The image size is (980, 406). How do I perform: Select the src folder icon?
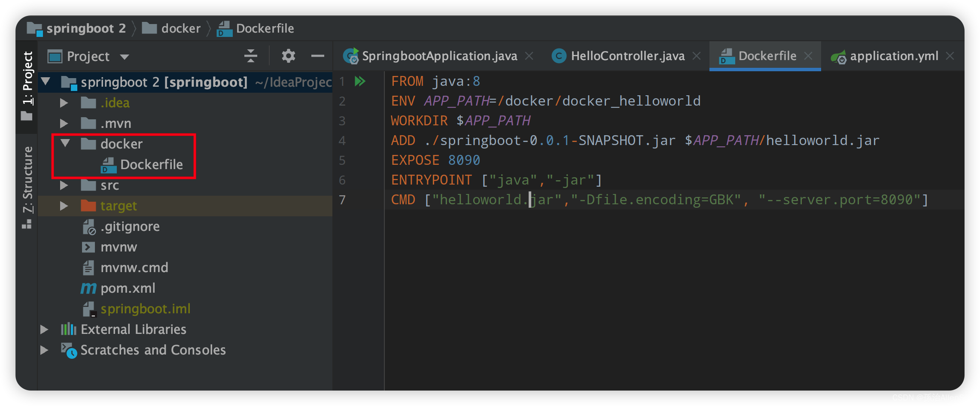pos(88,185)
